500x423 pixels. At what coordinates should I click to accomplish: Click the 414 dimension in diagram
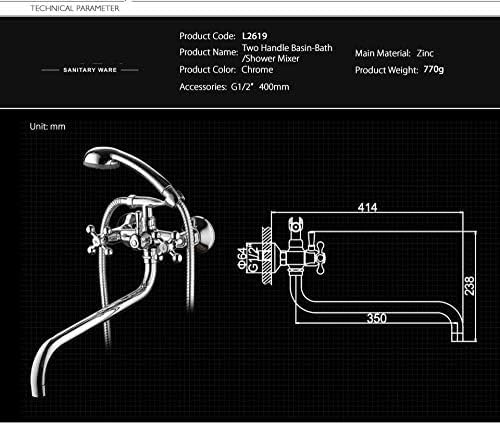click(367, 208)
